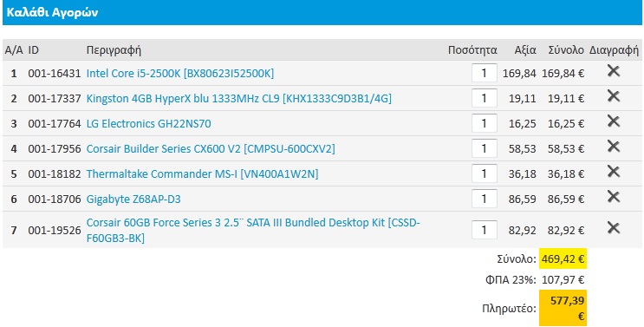This screenshot has width=644, height=327.
Task: Click the VAT amount 107,97 €
Action: pyautogui.click(x=563, y=280)
